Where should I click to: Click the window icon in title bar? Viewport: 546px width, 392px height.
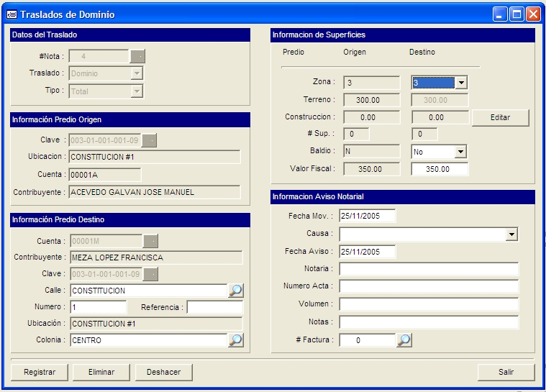[12, 14]
